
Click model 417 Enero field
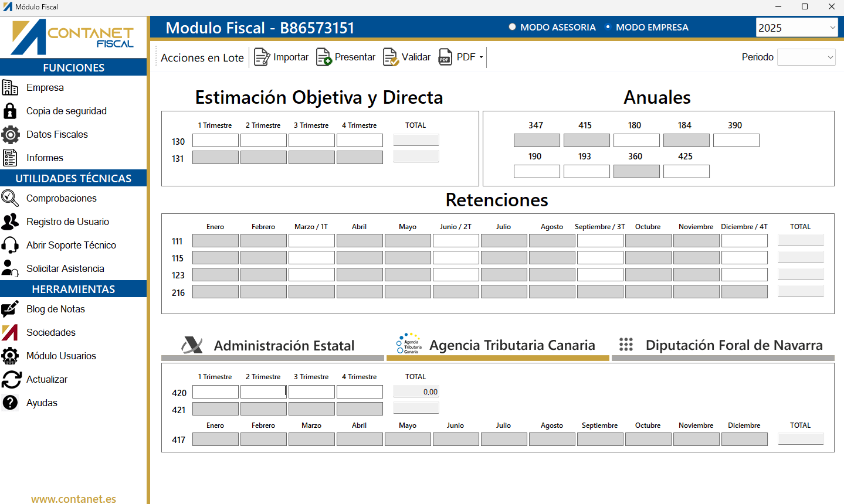click(215, 440)
